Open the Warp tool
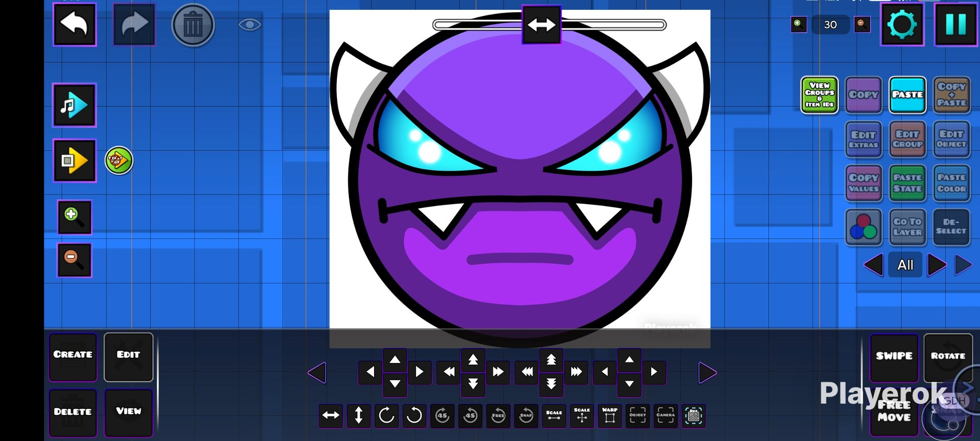 [x=610, y=415]
